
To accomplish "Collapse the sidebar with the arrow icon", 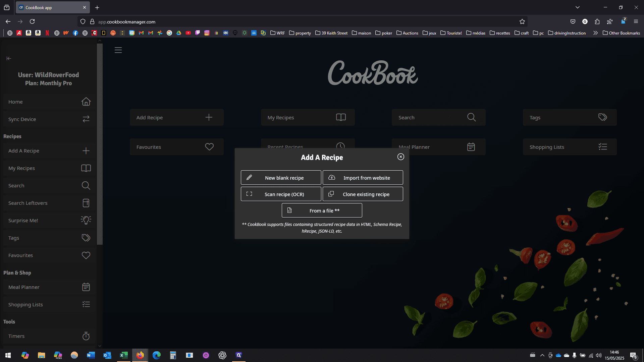I will click(9, 58).
